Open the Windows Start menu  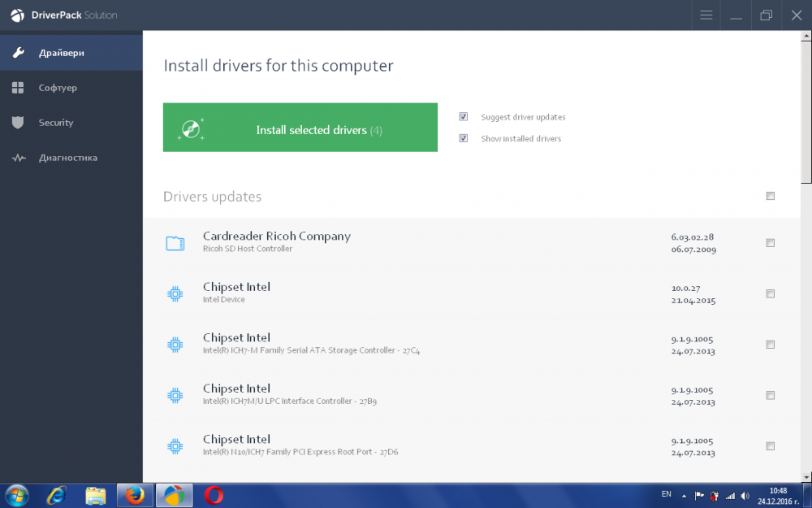coord(16,496)
